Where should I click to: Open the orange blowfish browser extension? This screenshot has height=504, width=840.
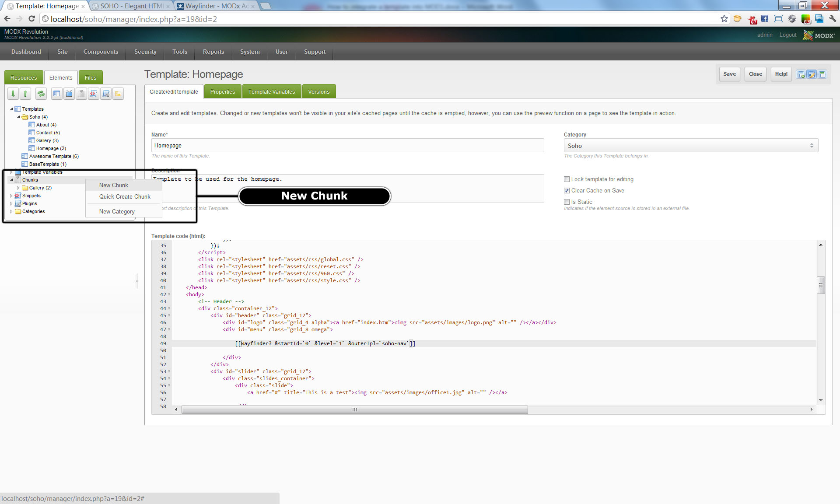pyautogui.click(x=738, y=18)
